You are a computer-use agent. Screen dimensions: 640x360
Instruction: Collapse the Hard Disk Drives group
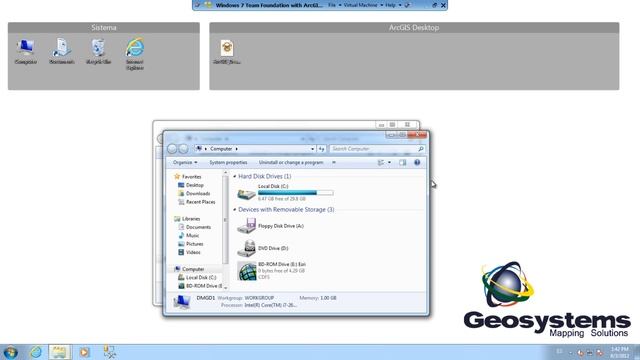[235, 176]
